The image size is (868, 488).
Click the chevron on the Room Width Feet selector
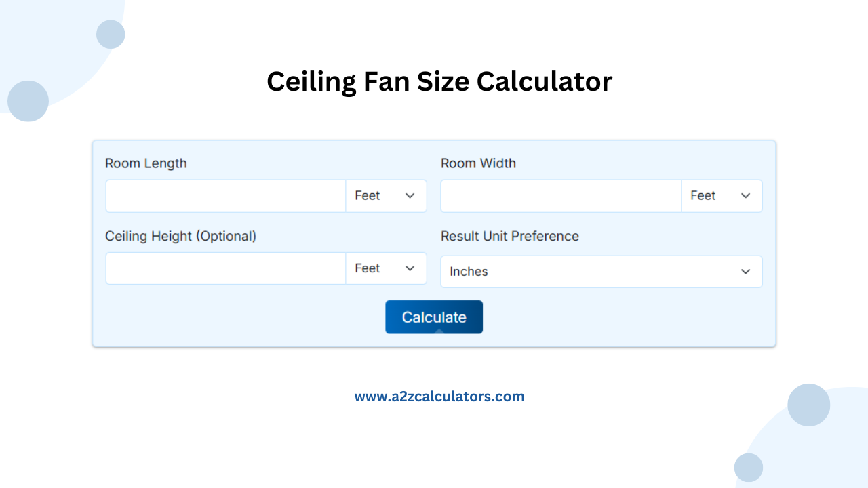pyautogui.click(x=745, y=195)
